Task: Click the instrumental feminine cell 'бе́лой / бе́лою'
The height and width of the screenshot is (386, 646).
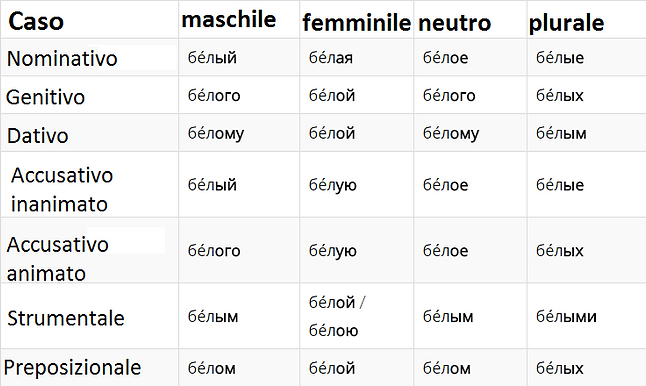Action: click(337, 316)
